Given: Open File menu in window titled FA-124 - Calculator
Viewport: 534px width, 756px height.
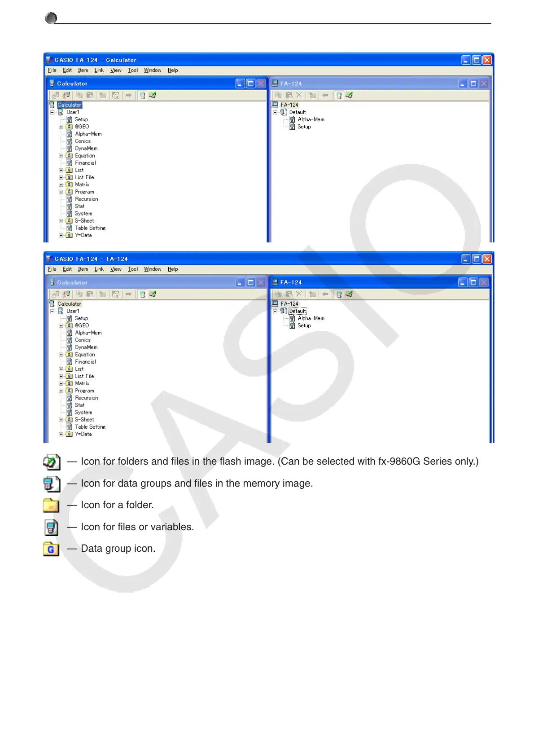Looking at the screenshot, I should [52, 70].
